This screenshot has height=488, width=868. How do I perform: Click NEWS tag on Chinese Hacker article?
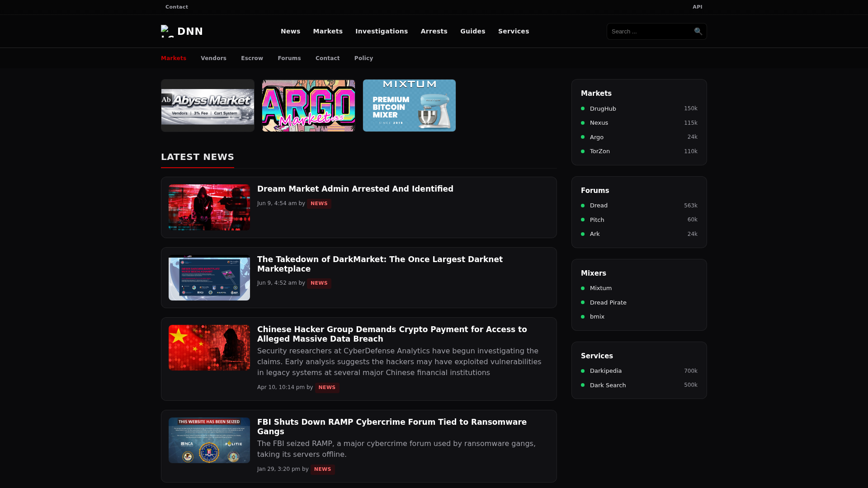(x=327, y=388)
